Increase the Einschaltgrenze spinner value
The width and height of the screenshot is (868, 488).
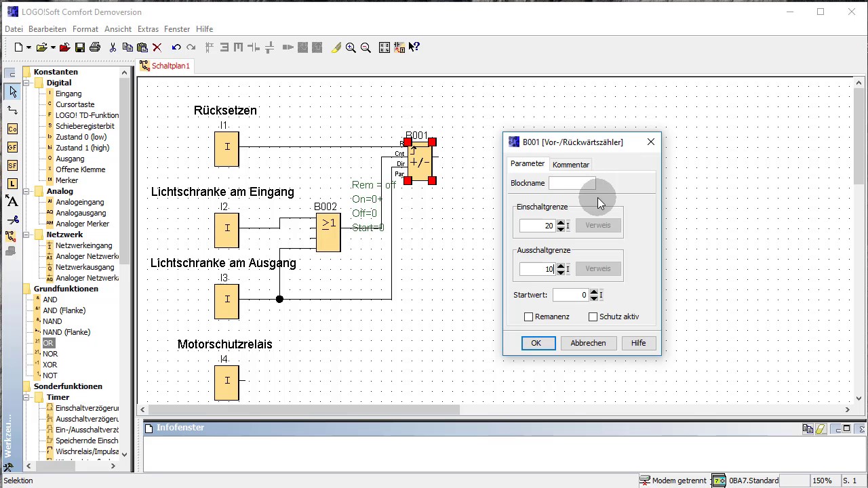561,222
